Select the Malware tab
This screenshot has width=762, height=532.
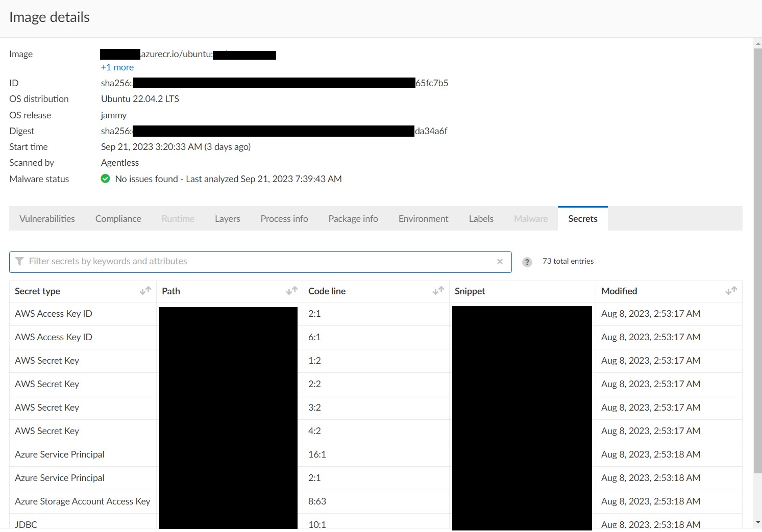point(531,219)
